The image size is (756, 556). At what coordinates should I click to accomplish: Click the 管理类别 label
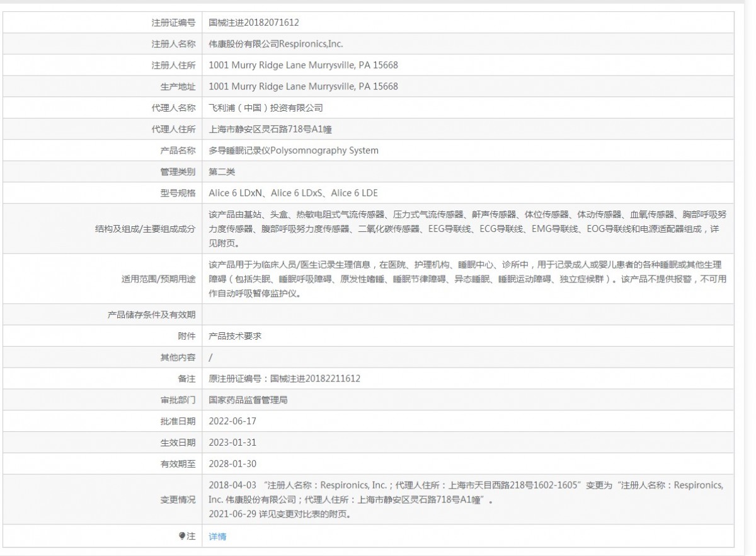[178, 171]
